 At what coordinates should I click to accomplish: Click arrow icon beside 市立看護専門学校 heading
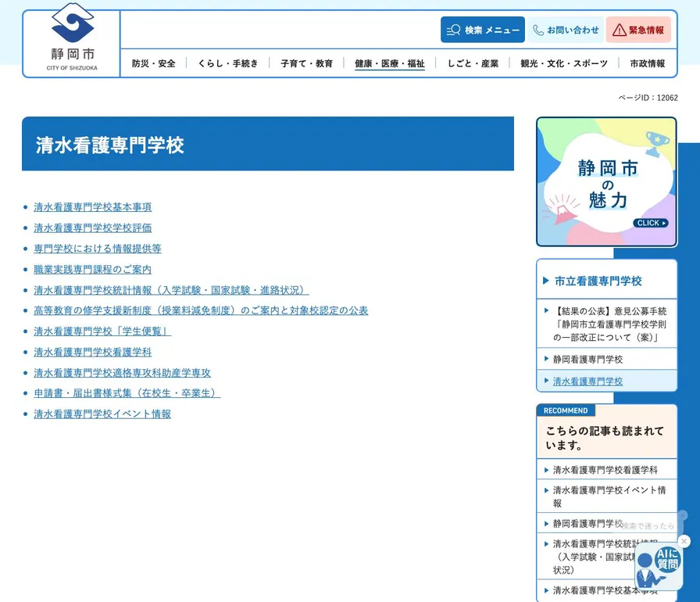(545, 281)
